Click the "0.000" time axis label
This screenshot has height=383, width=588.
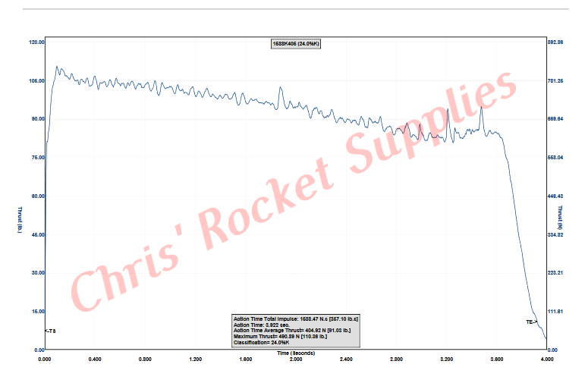click(x=44, y=359)
